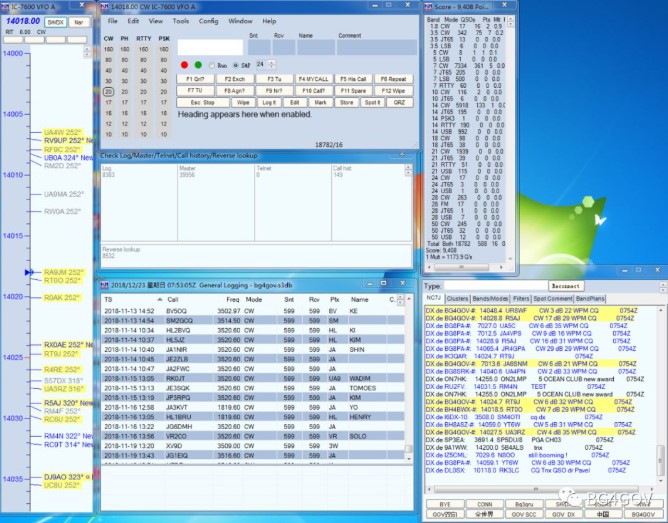Click the QRZ button
668x523 pixels.
click(399, 103)
